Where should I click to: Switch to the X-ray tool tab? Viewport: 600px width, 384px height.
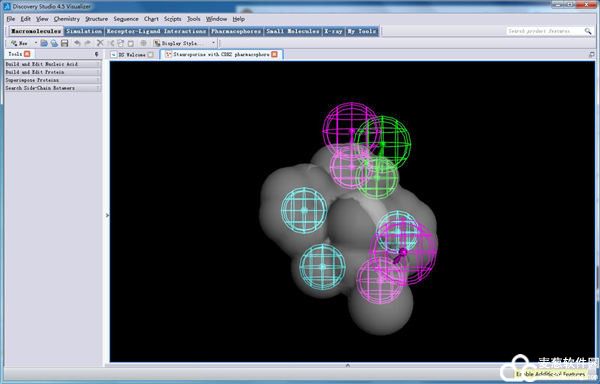(x=333, y=31)
